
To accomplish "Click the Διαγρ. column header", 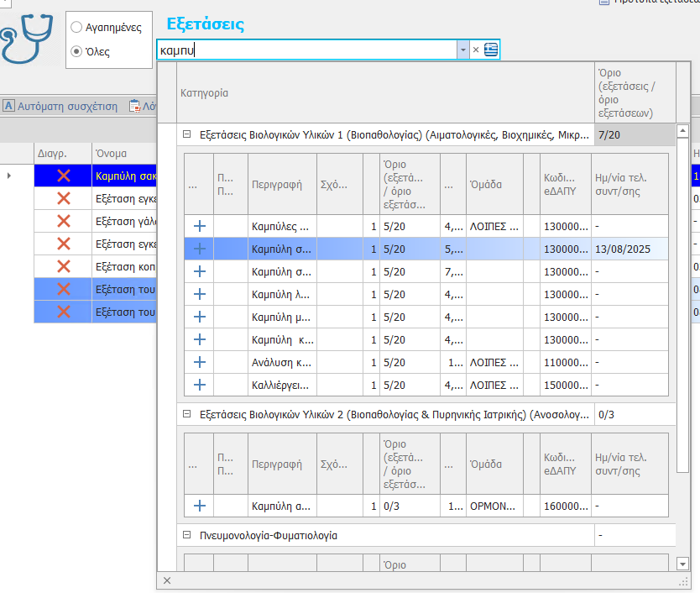I will (x=63, y=153).
